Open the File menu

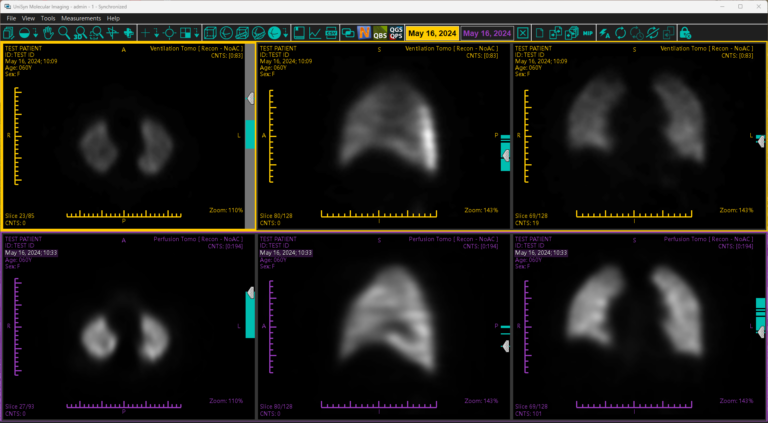(11, 18)
